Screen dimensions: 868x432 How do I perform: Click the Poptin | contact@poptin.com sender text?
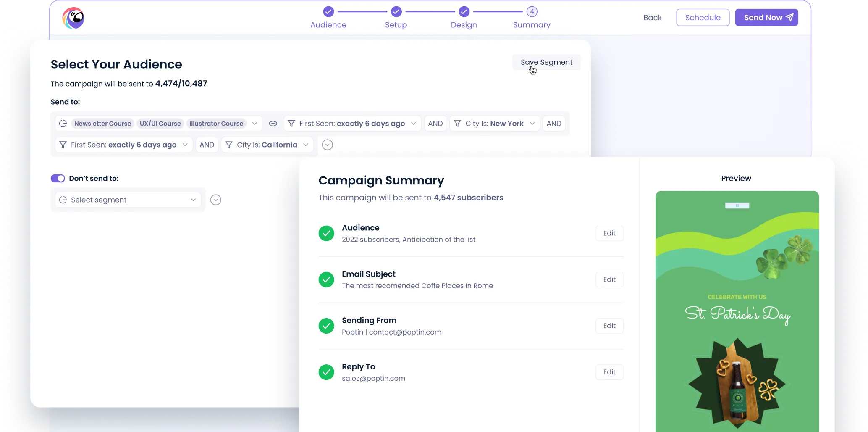(392, 332)
